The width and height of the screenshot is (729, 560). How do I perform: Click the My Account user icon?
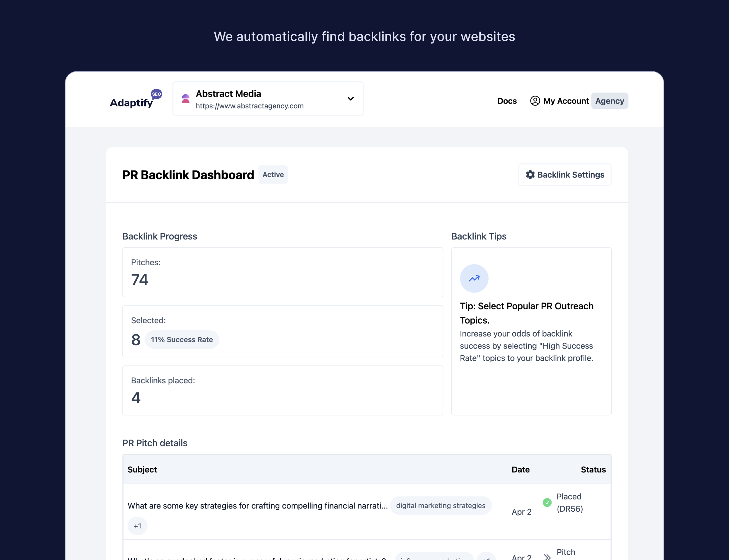click(x=535, y=101)
